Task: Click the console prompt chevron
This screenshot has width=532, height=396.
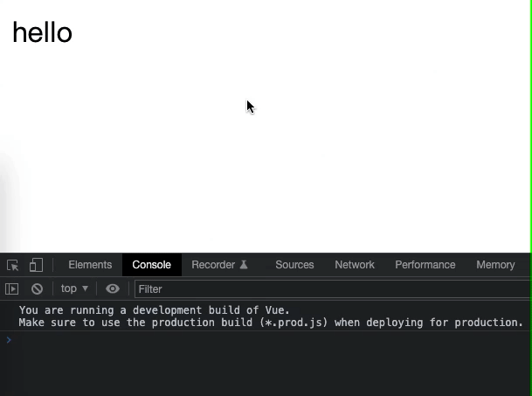Action: click(x=9, y=340)
